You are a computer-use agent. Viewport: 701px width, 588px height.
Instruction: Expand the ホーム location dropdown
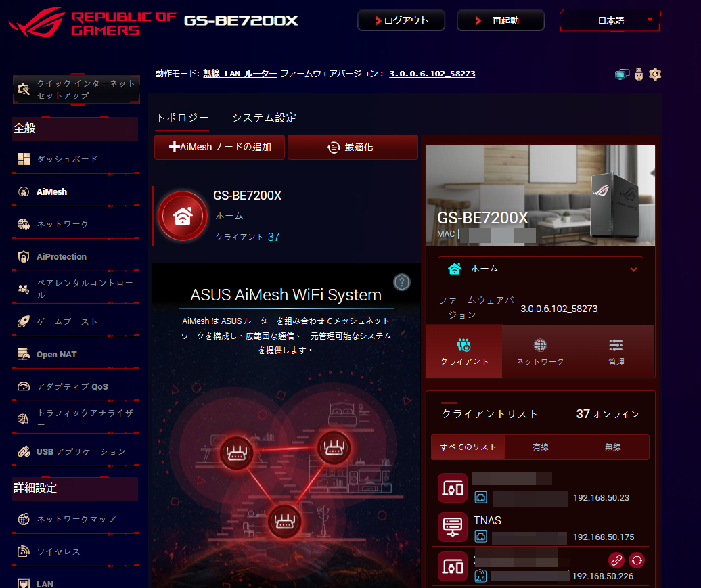coord(540,269)
